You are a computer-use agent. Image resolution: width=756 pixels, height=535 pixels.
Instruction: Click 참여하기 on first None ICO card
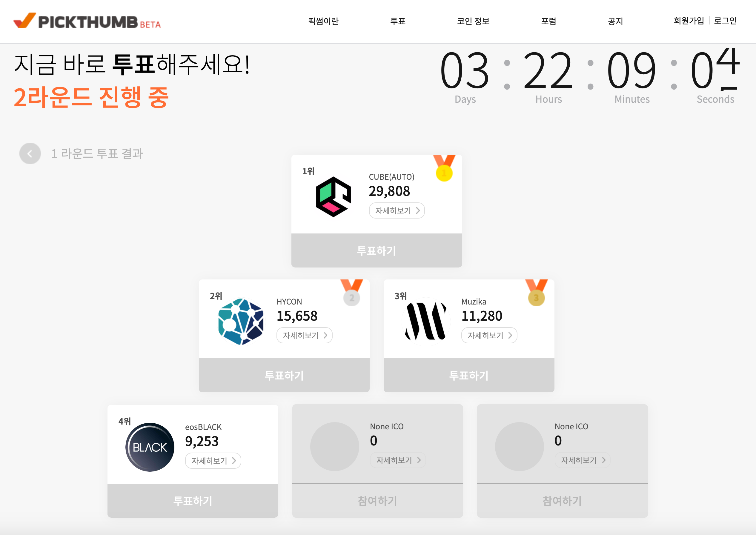377,500
